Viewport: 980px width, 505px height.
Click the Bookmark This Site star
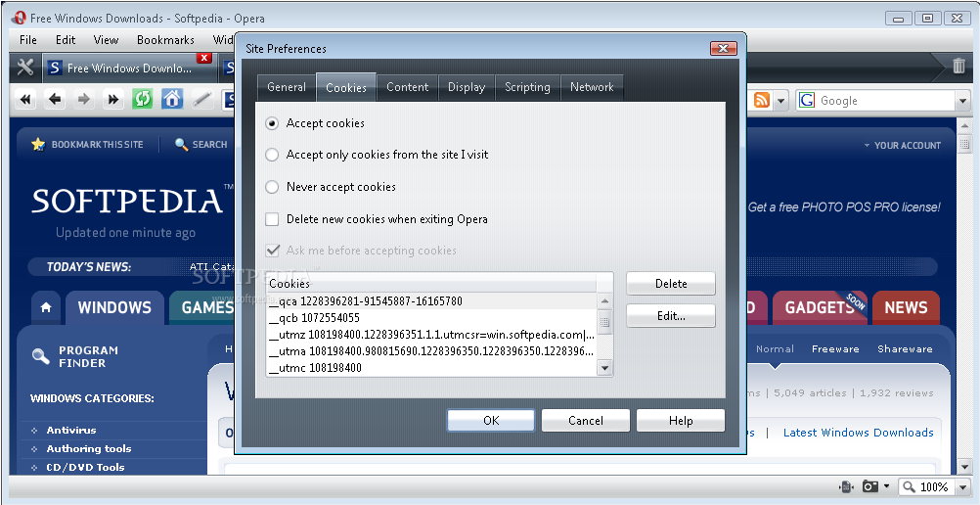pyautogui.click(x=38, y=145)
